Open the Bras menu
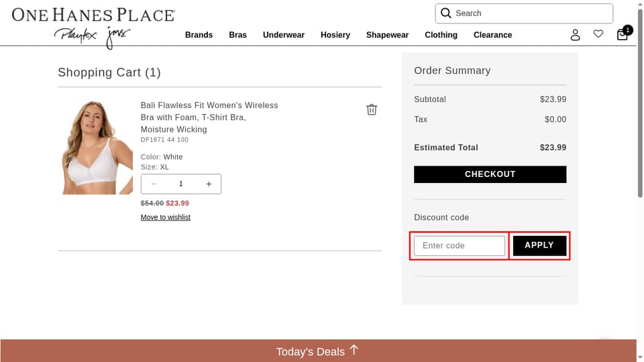Screen dimensions: 644x362 tap(237, 35)
